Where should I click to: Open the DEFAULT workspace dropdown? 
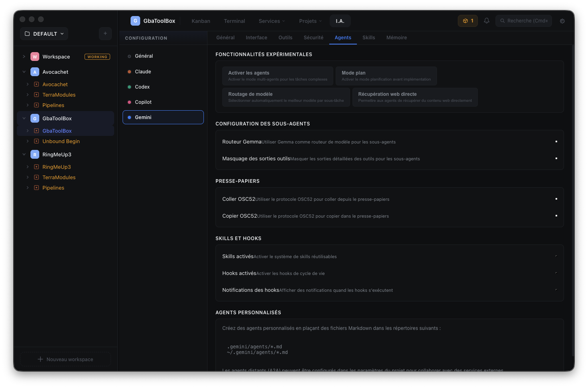[44, 34]
